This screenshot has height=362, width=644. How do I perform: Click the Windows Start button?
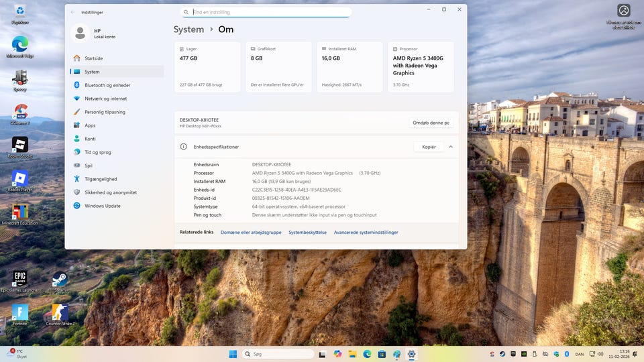click(233, 354)
